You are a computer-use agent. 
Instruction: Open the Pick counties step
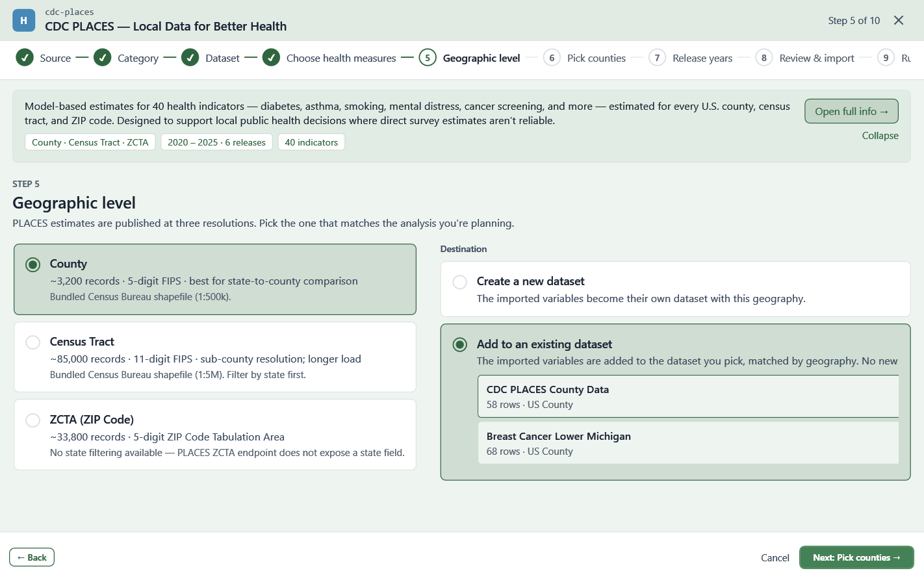click(597, 58)
